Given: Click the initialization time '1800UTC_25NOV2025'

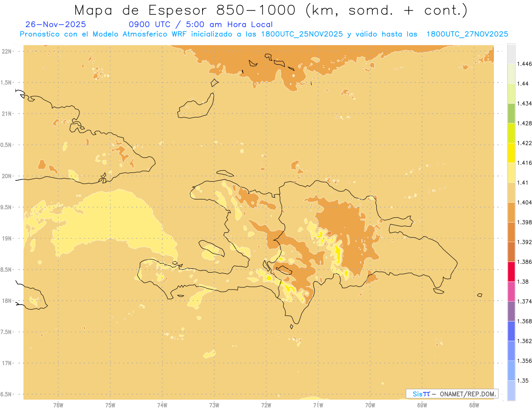Looking at the screenshot, I should (x=302, y=34).
